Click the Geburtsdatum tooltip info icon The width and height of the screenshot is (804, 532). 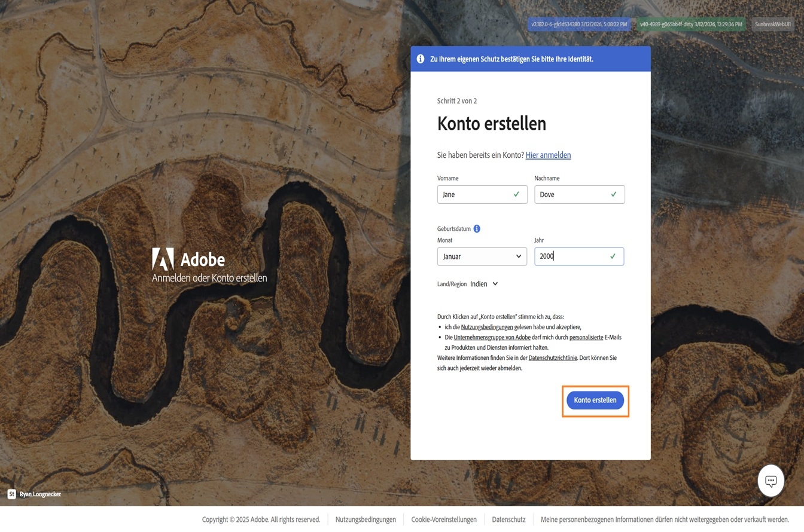tap(477, 228)
